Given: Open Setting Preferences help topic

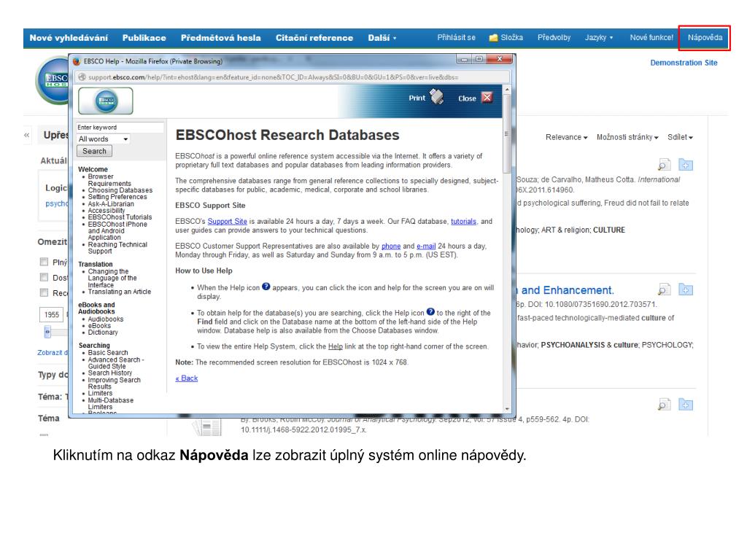Looking at the screenshot, I should (x=117, y=197).
